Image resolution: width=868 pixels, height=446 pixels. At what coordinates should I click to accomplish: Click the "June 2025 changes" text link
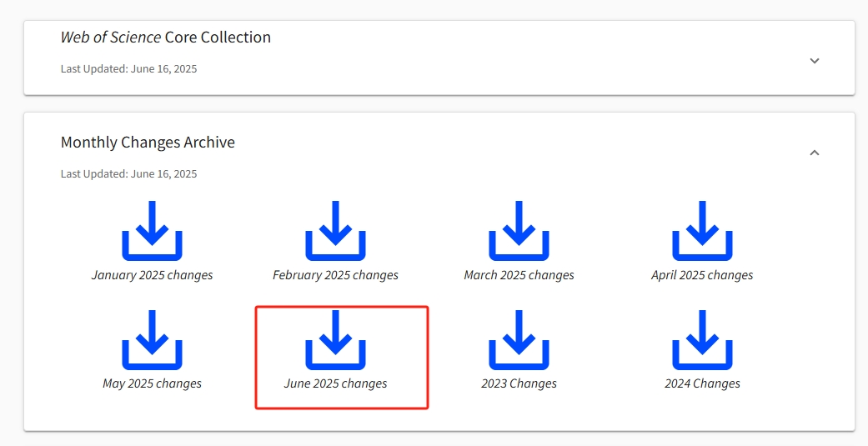pos(335,383)
